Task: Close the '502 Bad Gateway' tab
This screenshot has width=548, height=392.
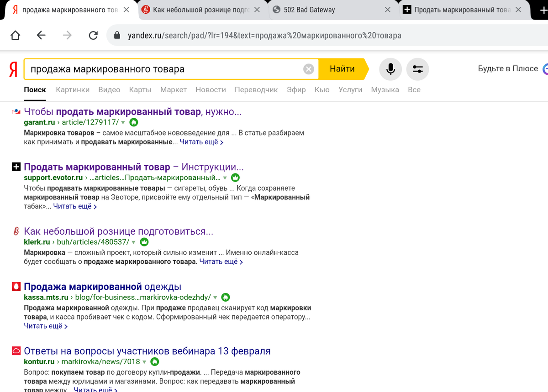Action: point(388,10)
